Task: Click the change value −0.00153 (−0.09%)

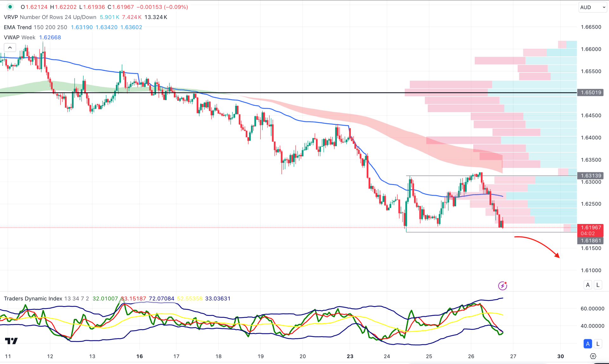Action: tap(162, 7)
